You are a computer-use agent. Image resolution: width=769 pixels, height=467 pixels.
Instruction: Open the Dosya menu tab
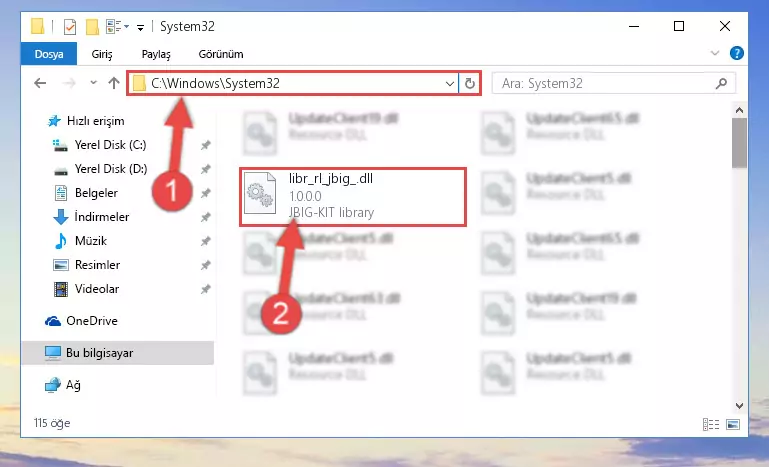click(49, 54)
